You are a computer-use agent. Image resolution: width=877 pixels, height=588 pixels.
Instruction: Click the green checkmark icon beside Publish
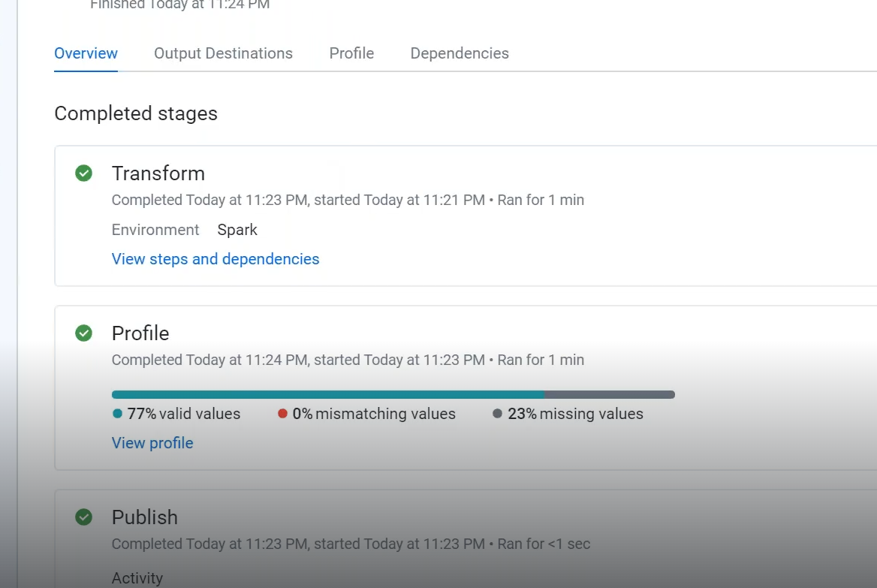coord(84,517)
